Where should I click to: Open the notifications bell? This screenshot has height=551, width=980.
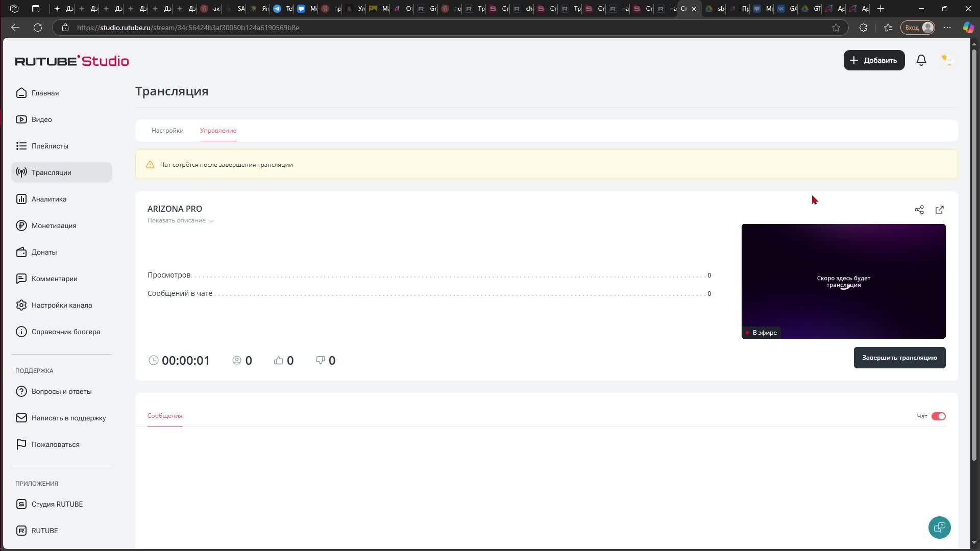pyautogui.click(x=921, y=60)
